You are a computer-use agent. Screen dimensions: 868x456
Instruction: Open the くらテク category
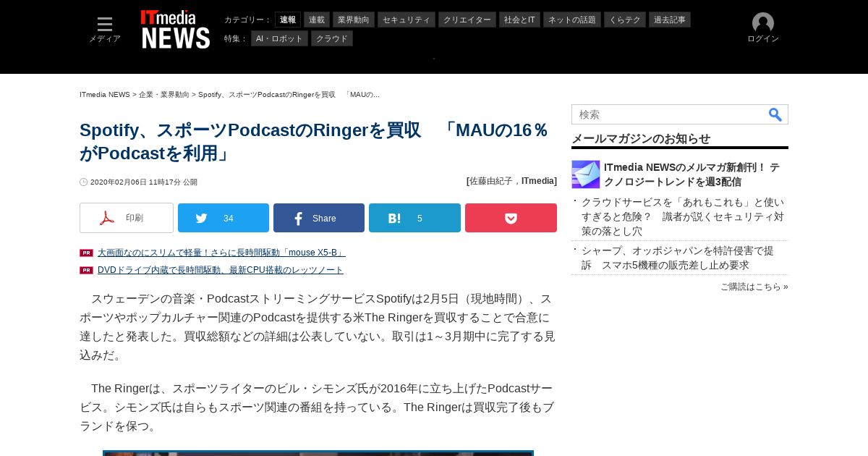625,20
